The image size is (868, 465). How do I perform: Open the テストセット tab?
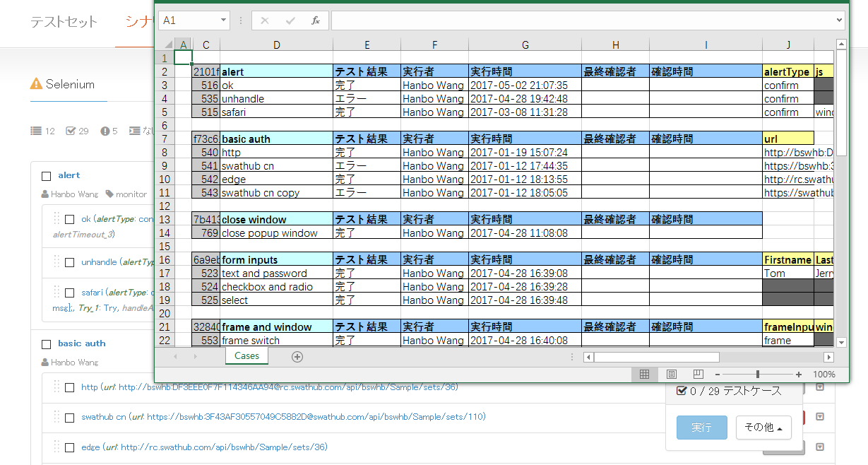pos(64,22)
